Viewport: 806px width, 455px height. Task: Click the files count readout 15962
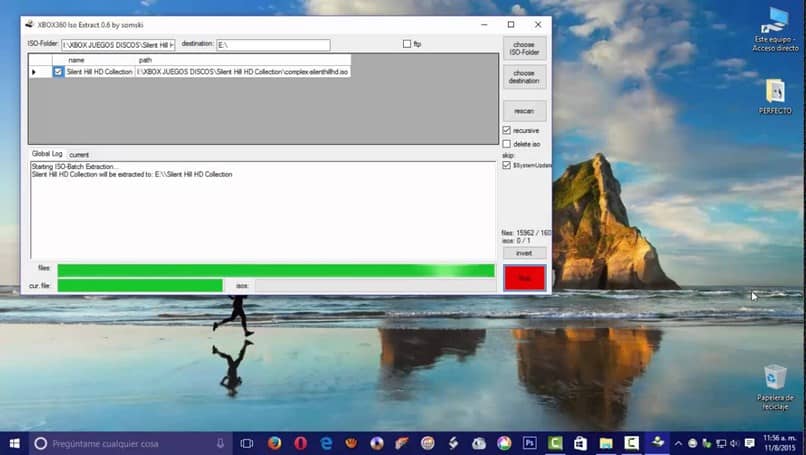point(526,233)
